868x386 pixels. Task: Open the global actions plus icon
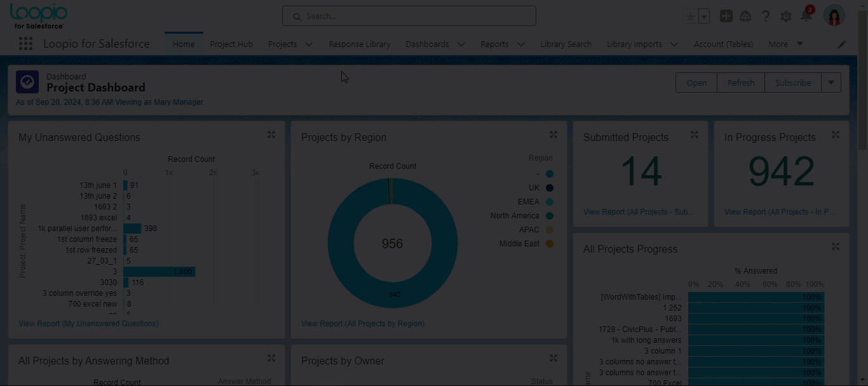click(x=726, y=16)
